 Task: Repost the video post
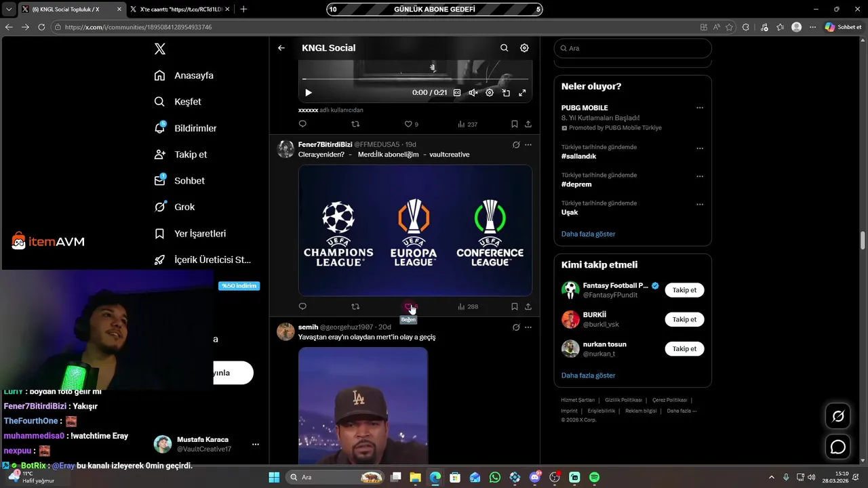pyautogui.click(x=355, y=124)
